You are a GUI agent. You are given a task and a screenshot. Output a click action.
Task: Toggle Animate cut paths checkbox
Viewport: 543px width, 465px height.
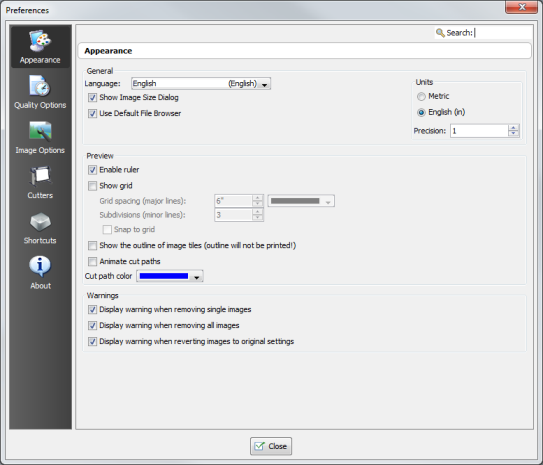point(92,261)
